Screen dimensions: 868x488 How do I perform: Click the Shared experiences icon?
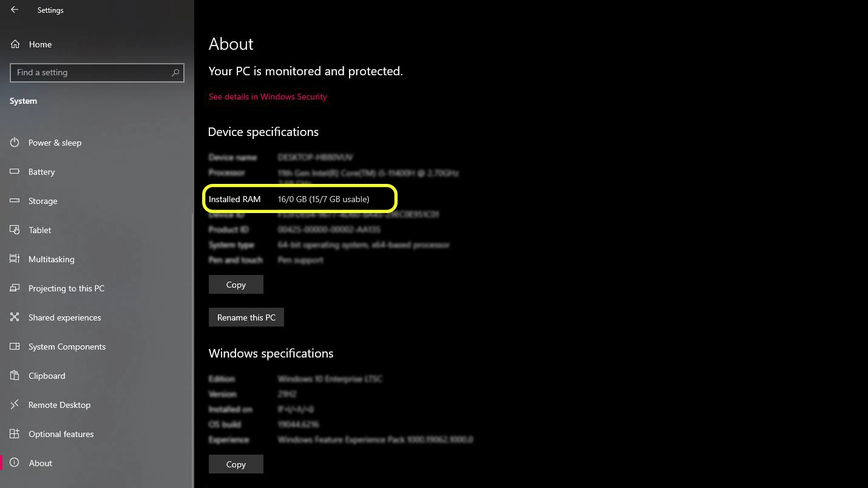[x=15, y=317]
